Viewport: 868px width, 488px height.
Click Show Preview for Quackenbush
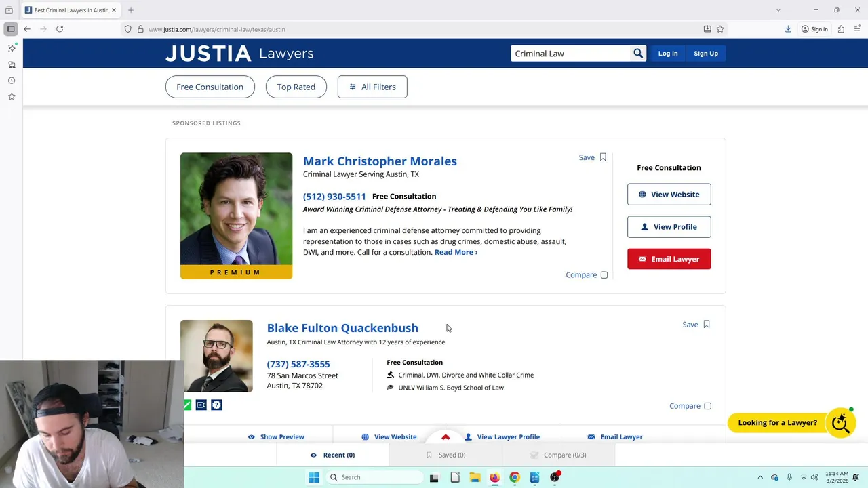(276, 437)
